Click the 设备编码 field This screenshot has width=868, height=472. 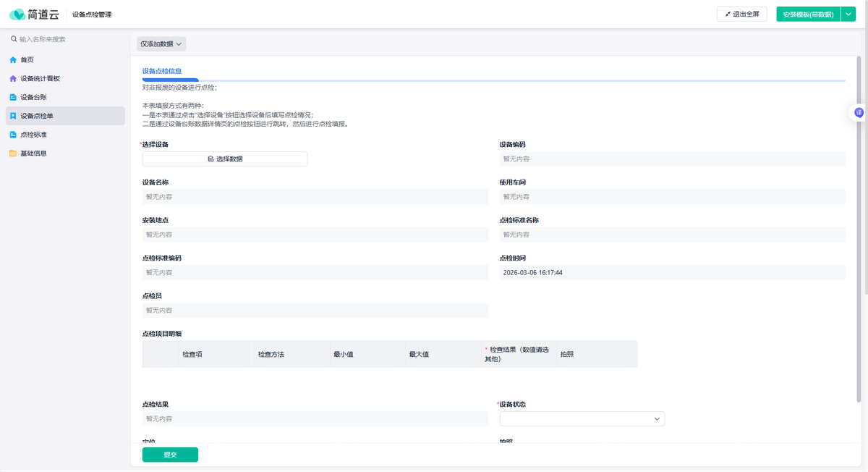click(673, 159)
